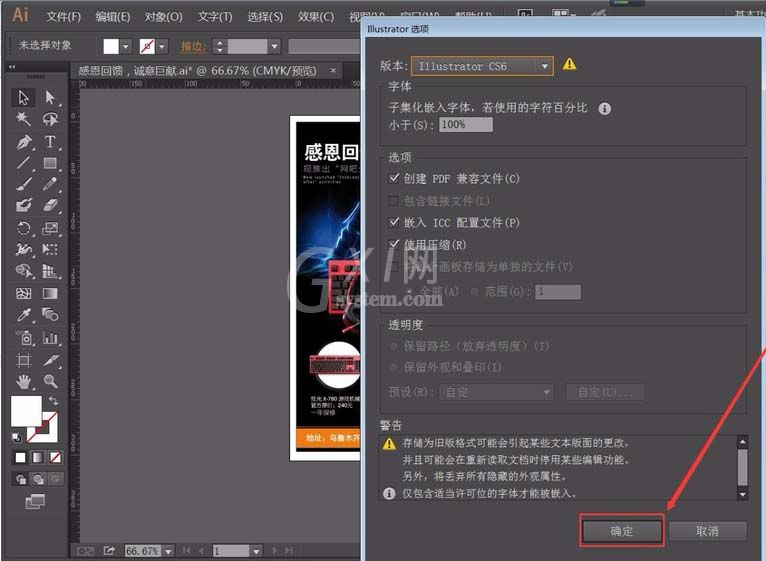Activate the Type tool
Image resolution: width=766 pixels, height=561 pixels.
coord(50,142)
